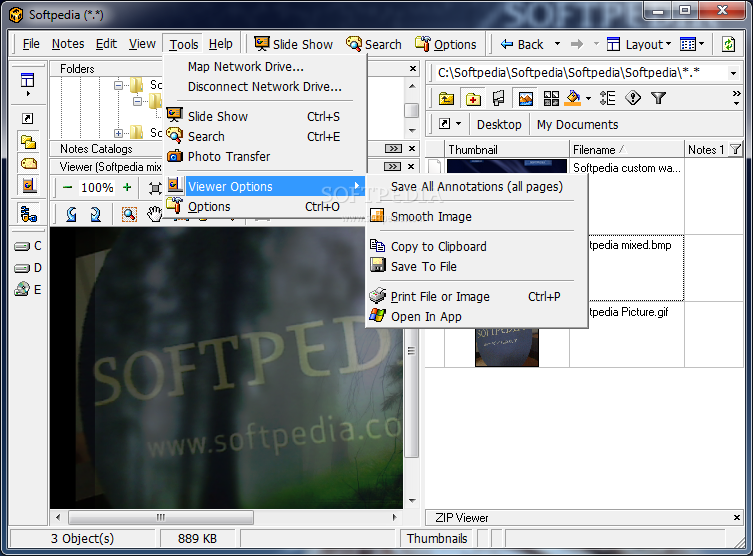Select the magnifier zoom tool
This screenshot has width=753, height=556.
tap(129, 214)
